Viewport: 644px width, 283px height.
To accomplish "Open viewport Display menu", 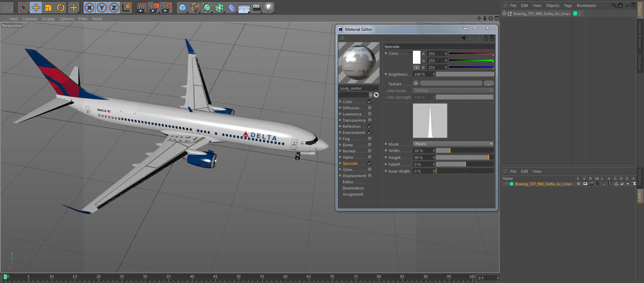I will tap(48, 19).
